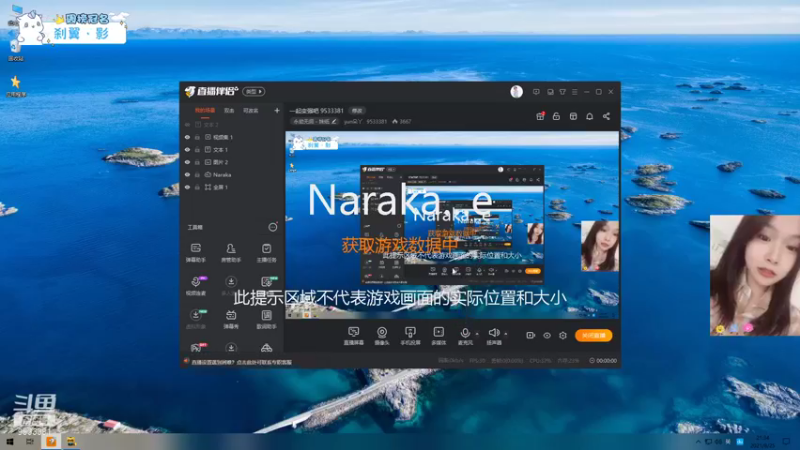Viewport: 800px width, 450px height.
Task: Click the record video icon beside the eye
Action: click(531, 335)
